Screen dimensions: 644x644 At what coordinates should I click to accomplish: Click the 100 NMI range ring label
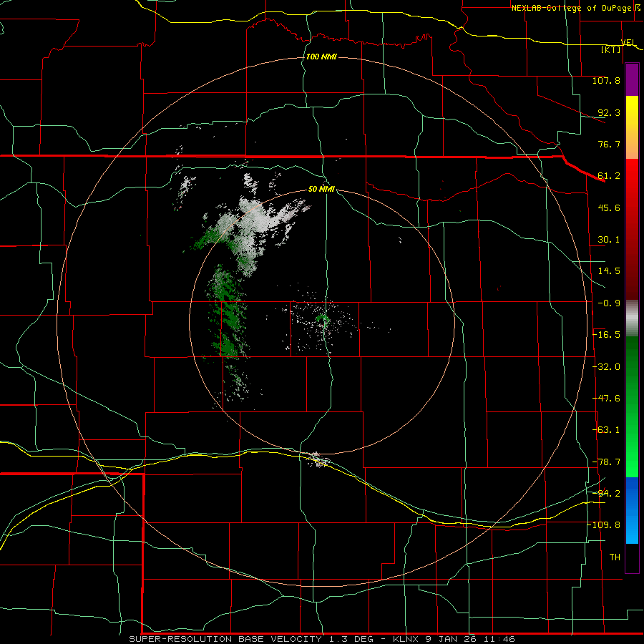tap(321, 57)
